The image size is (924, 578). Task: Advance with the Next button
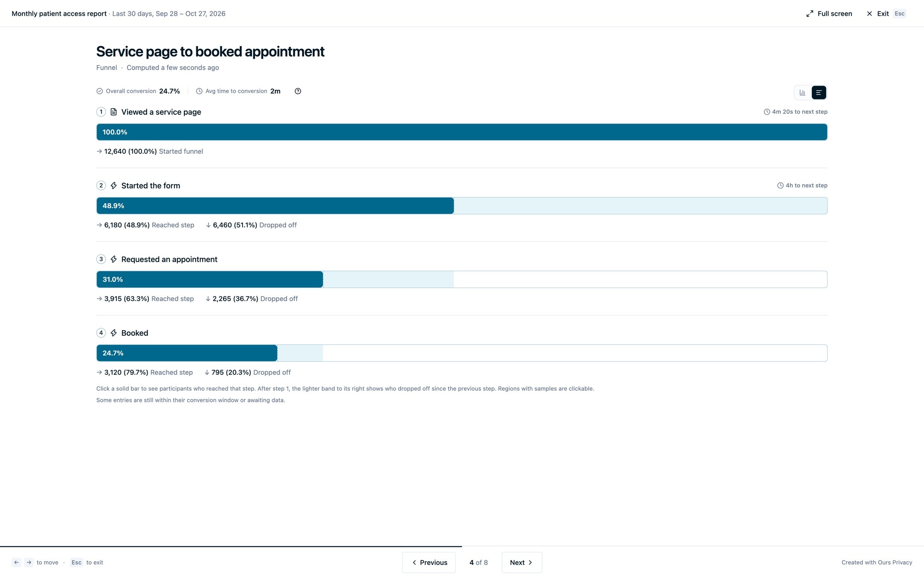pyautogui.click(x=522, y=563)
